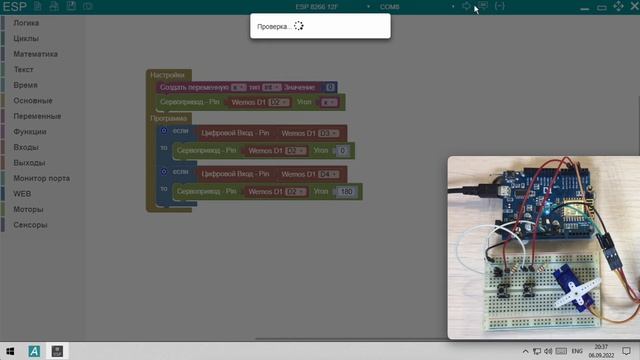The width and height of the screenshot is (640, 360).
Task: Click the volume speaker icon in tray
Action: [548, 351]
